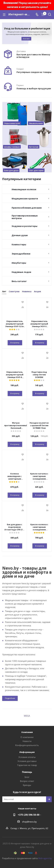Image resolution: width=54 pixels, height=868 pixels.
Task: Open the hamburger menu in header
Action: [x=4, y=14]
